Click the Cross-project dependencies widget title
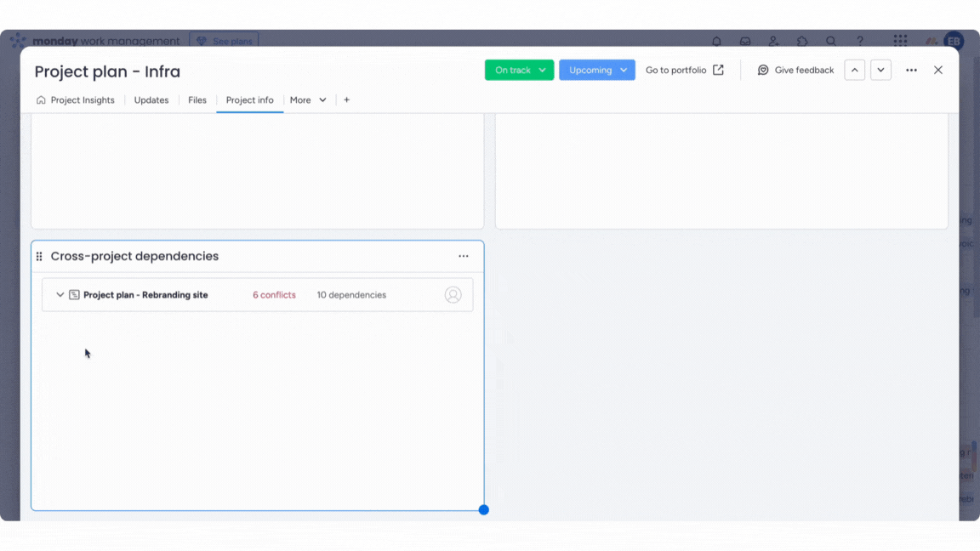 click(134, 256)
